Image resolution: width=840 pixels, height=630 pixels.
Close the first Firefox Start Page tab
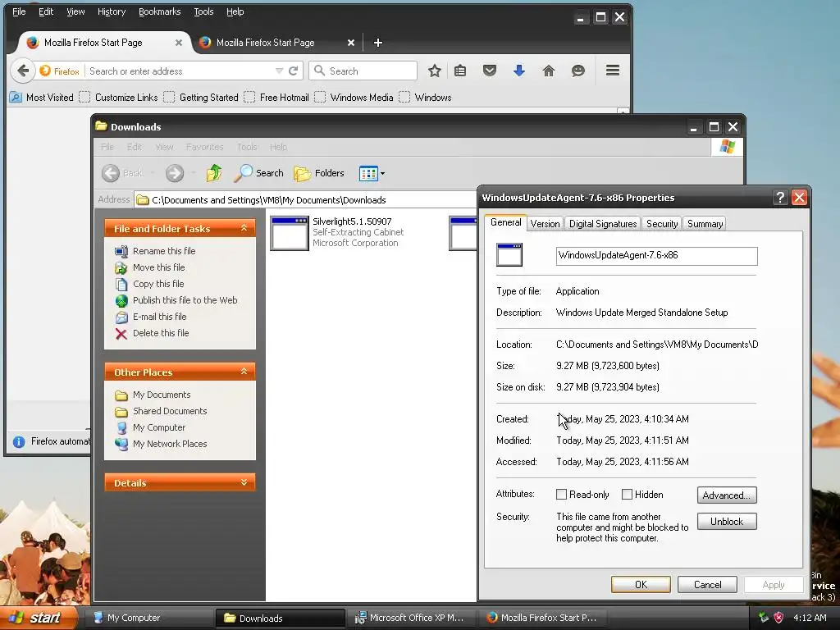tap(179, 43)
